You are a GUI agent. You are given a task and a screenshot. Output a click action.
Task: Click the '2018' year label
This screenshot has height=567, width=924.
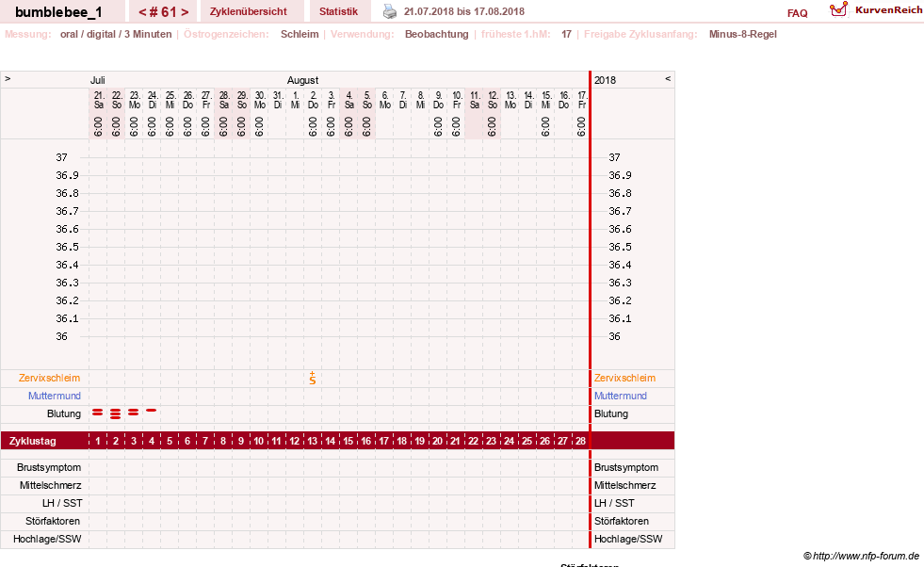tap(605, 80)
